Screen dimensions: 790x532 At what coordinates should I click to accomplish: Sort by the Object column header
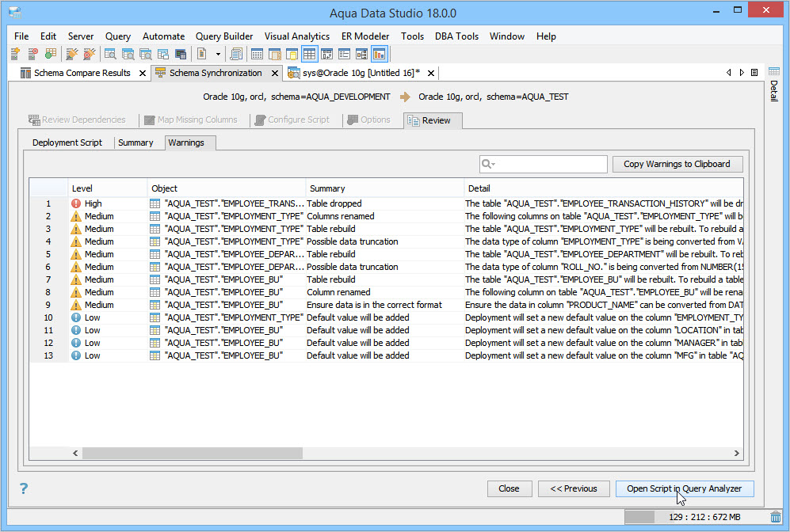[226, 188]
